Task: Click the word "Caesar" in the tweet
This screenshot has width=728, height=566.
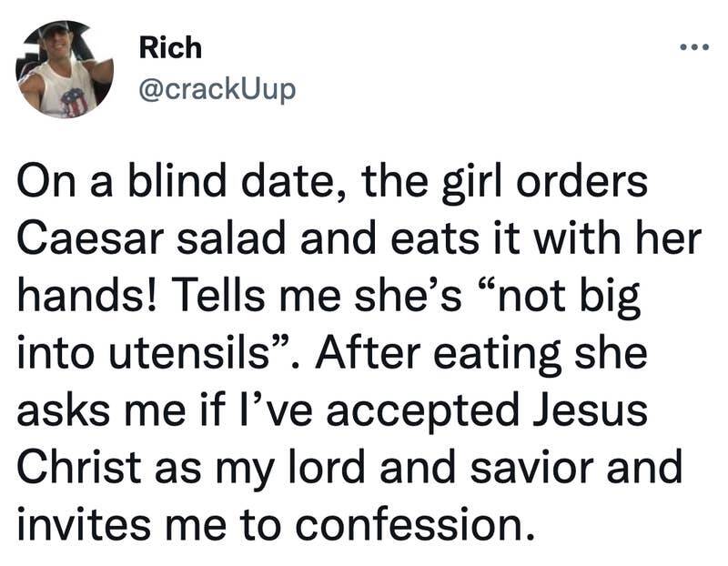Action: pos(79,240)
